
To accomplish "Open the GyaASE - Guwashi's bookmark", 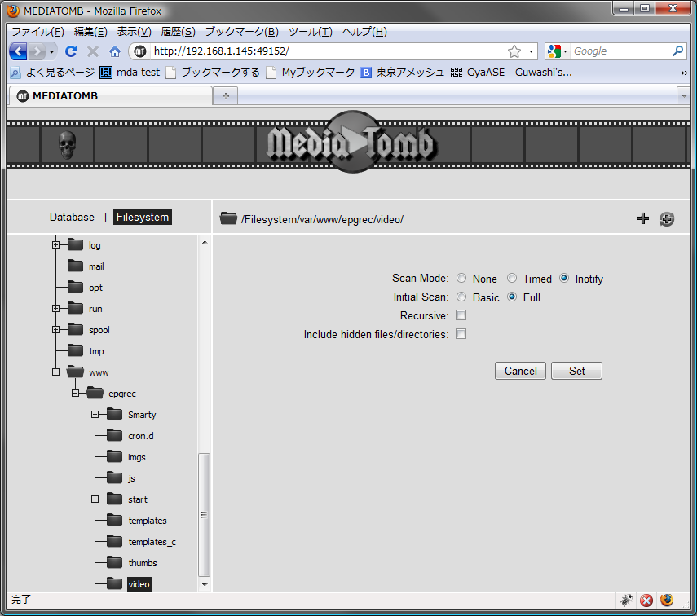I will point(511,72).
